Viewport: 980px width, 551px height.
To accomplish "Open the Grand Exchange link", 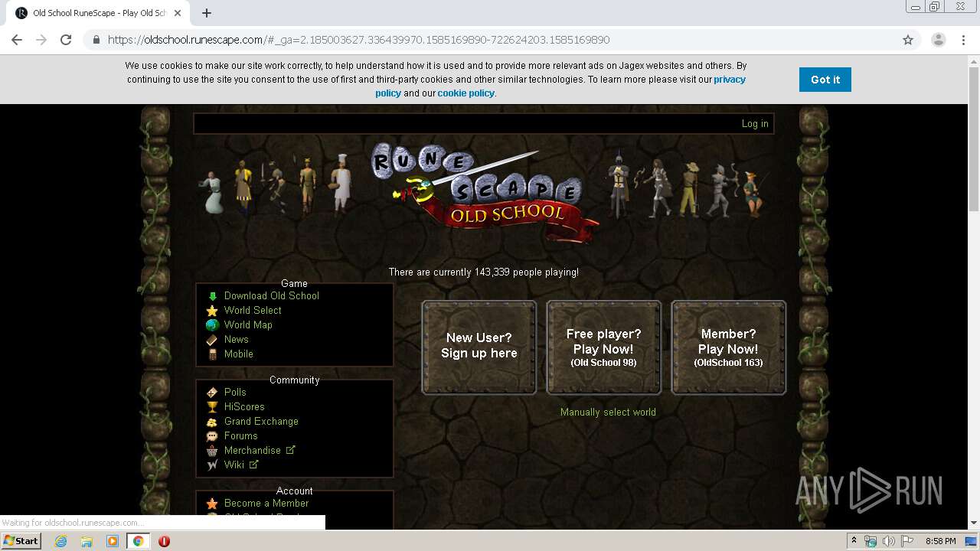I will (261, 422).
